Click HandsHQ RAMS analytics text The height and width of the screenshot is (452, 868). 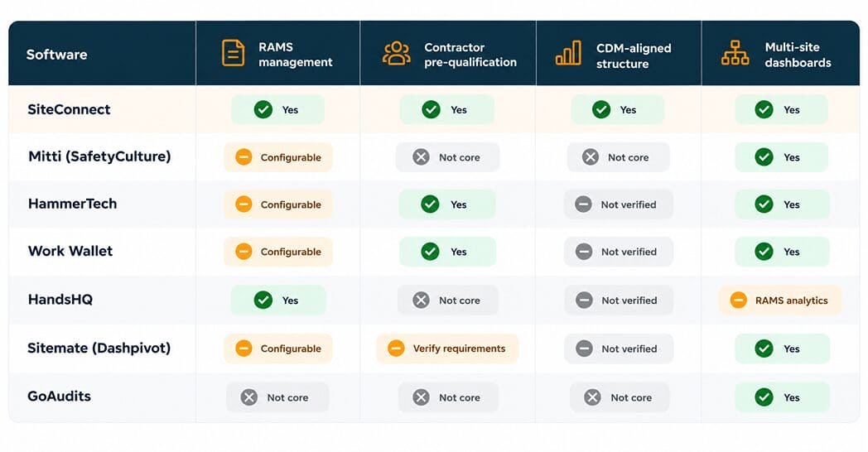point(791,301)
